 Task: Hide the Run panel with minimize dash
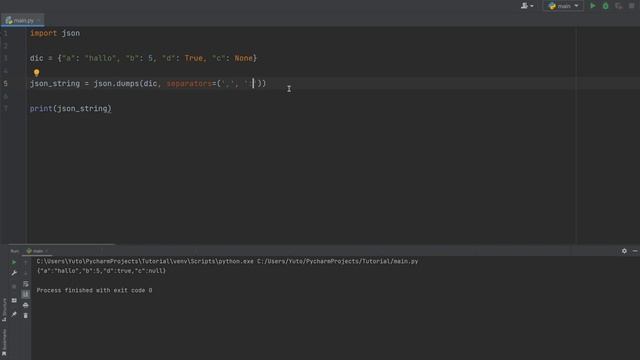635,251
